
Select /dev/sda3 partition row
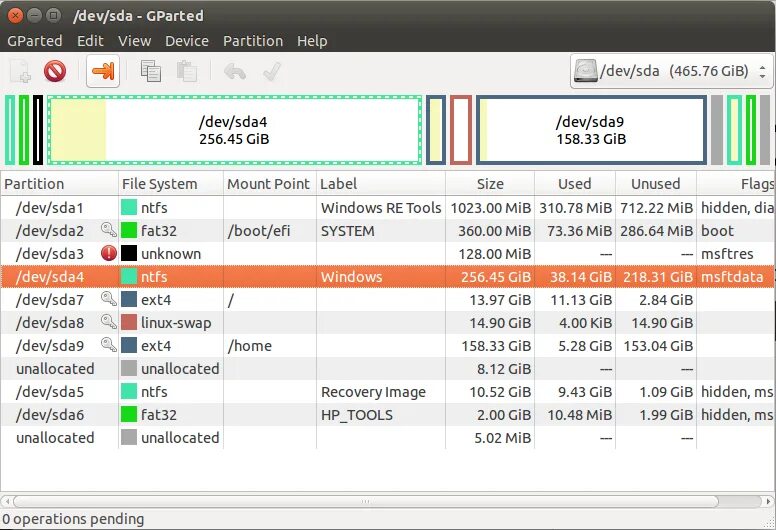tap(388, 253)
